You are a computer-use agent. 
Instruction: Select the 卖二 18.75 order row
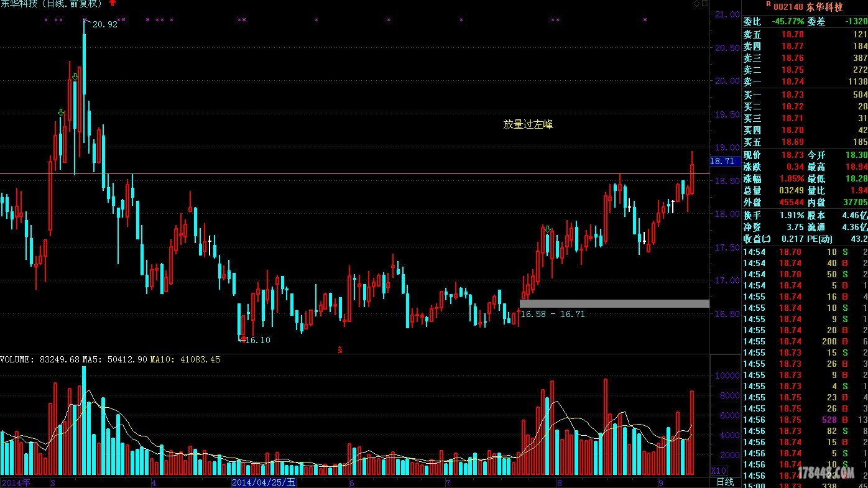[805, 70]
